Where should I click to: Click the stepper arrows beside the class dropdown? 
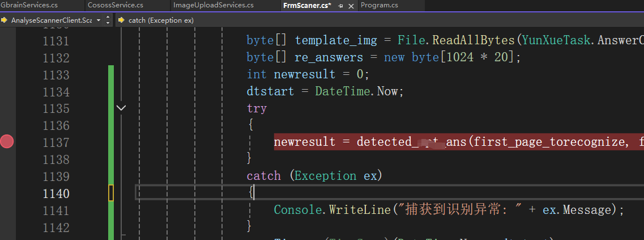(108, 20)
